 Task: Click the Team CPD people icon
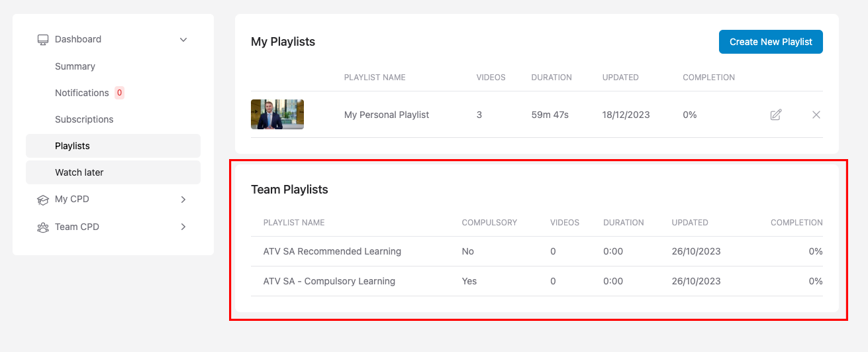43,227
